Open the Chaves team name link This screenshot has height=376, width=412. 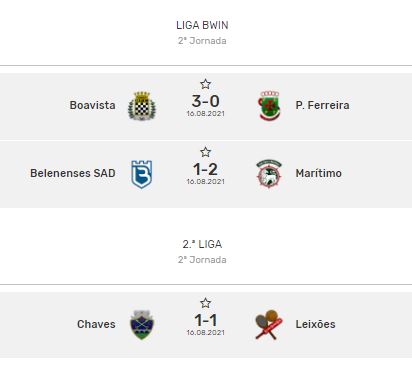[x=96, y=324]
